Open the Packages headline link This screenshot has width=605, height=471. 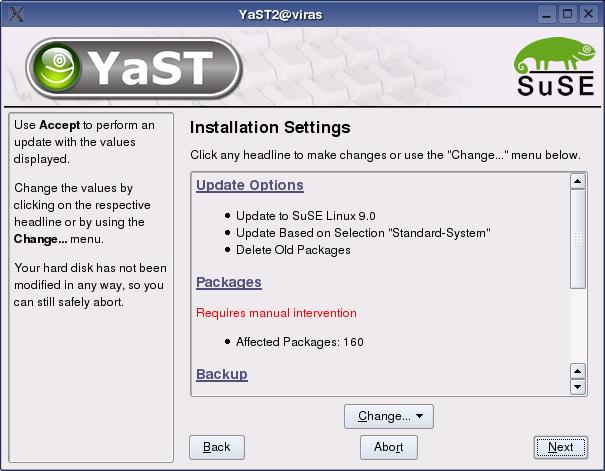tap(229, 282)
